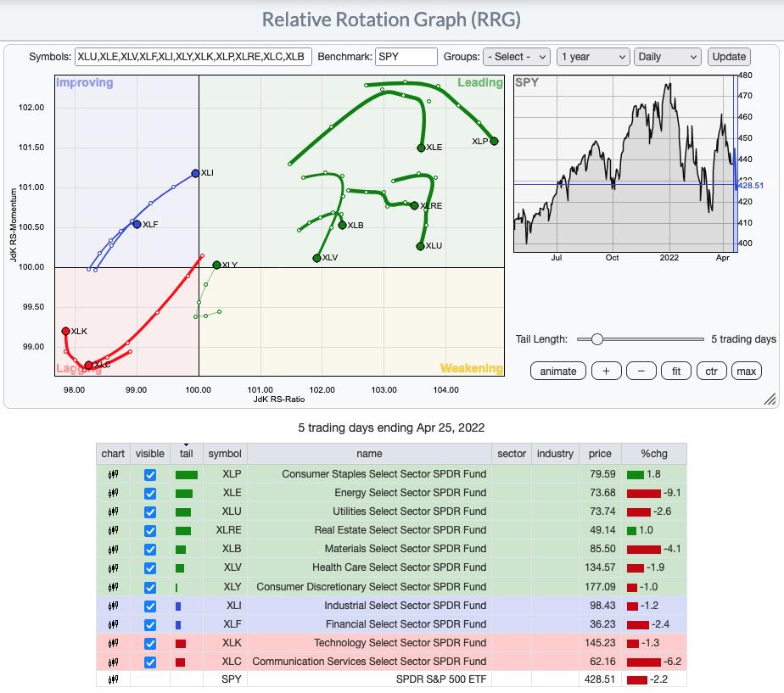Click the XLU head dot on the RRG
784x693 pixels.
pyautogui.click(x=421, y=246)
